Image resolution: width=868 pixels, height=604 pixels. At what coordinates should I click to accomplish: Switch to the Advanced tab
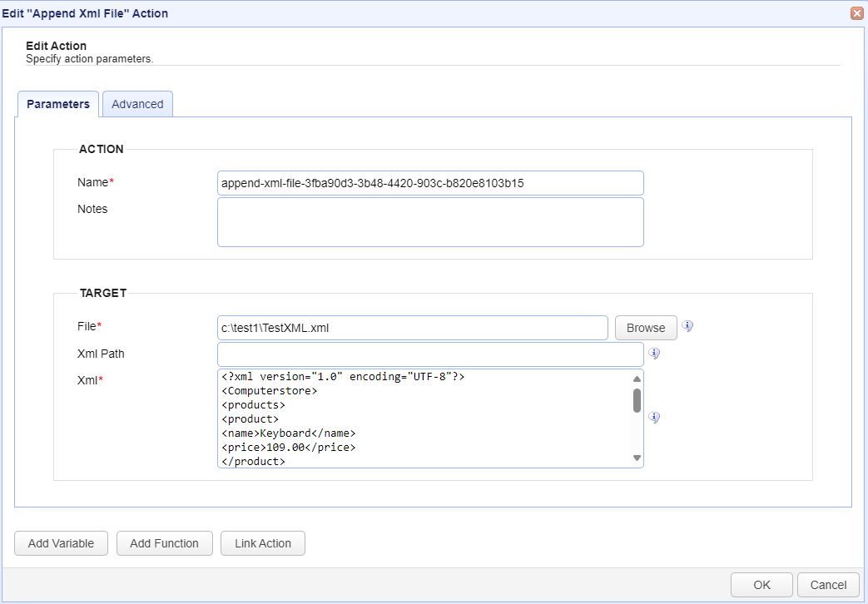coord(136,103)
